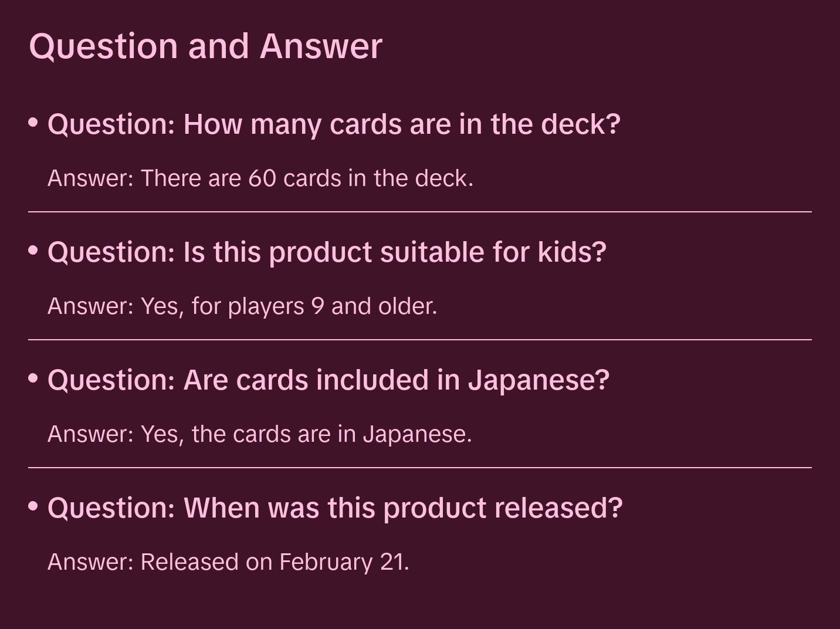Click the bullet beside the release date question
Viewport: 840px width, 629px height.
click(33, 506)
